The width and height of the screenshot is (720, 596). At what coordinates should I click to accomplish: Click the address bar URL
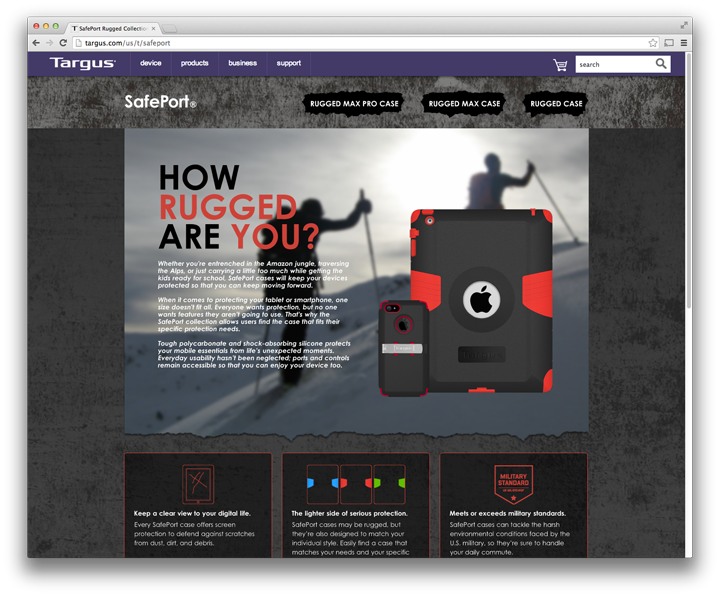tap(128, 43)
